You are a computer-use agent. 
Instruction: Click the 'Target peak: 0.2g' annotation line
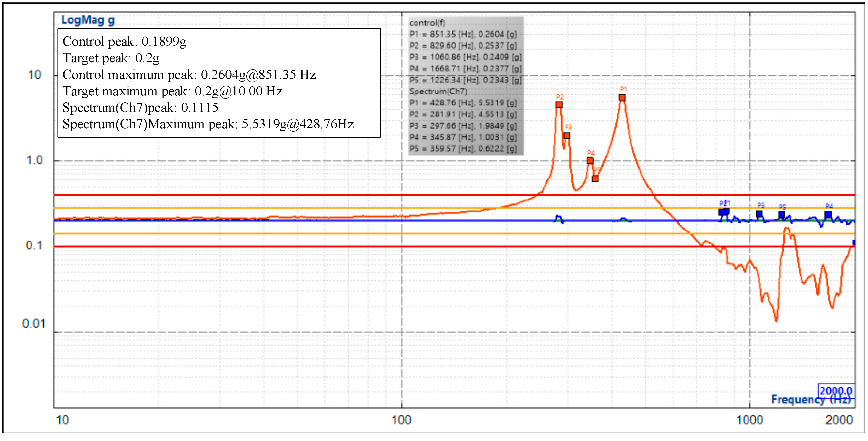111,58
